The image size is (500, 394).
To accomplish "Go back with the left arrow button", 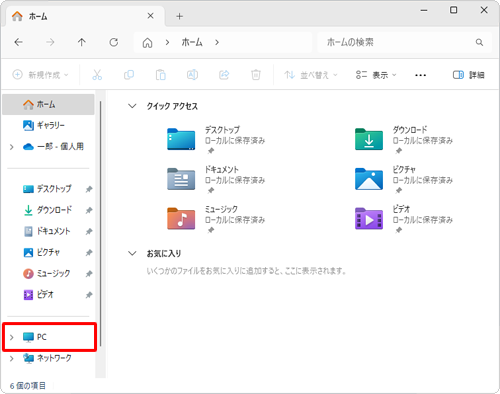I will tap(19, 42).
